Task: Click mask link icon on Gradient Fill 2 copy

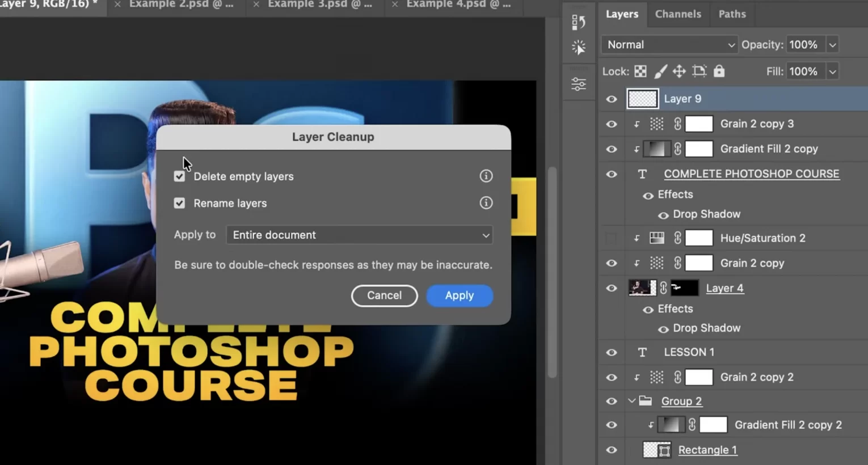Action: pos(677,149)
